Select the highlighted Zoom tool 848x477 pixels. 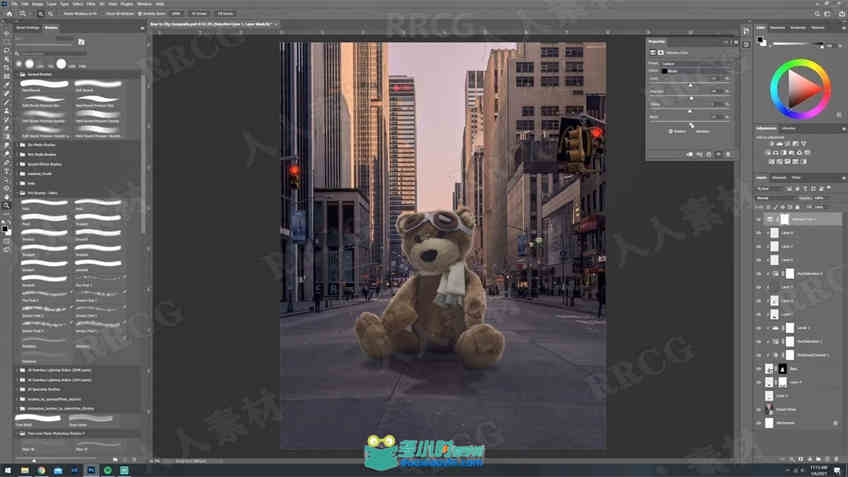6,206
